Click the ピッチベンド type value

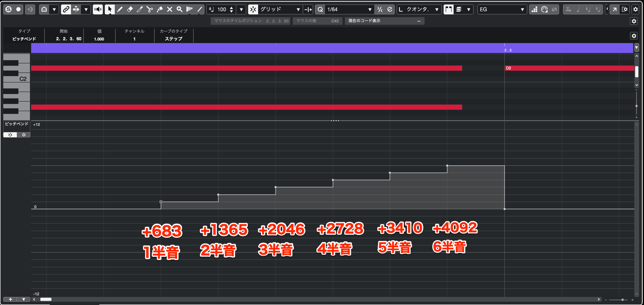(x=24, y=39)
